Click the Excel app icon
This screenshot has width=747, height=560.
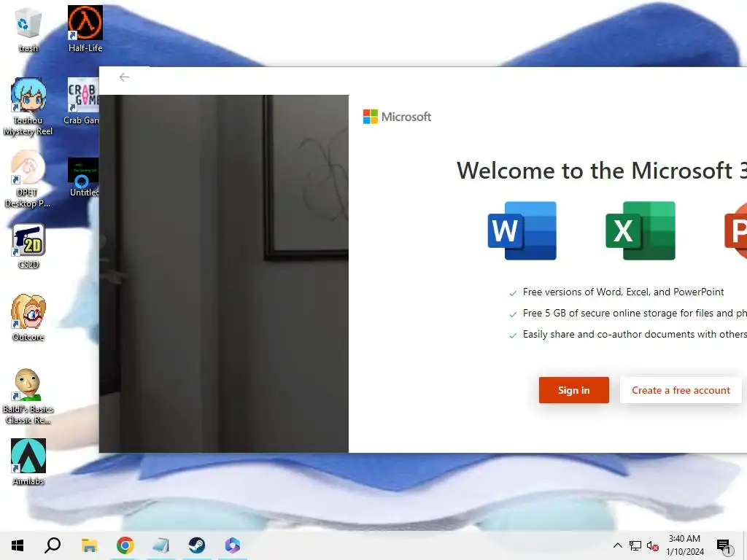pos(640,231)
